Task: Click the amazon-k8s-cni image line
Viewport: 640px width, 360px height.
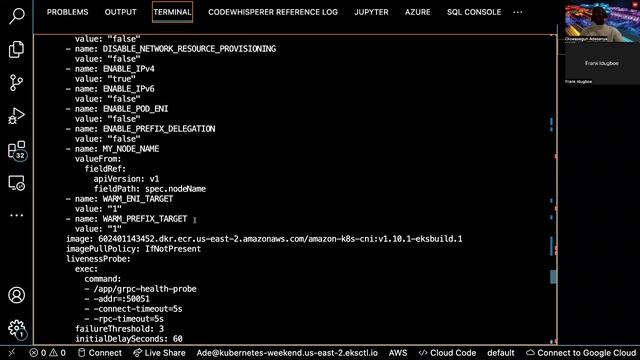Action: (x=264, y=239)
